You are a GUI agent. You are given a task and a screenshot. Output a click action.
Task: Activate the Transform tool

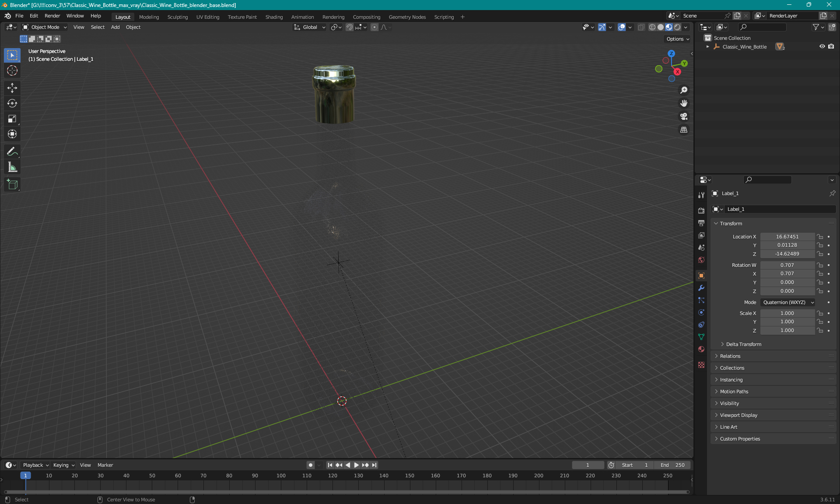[12, 134]
